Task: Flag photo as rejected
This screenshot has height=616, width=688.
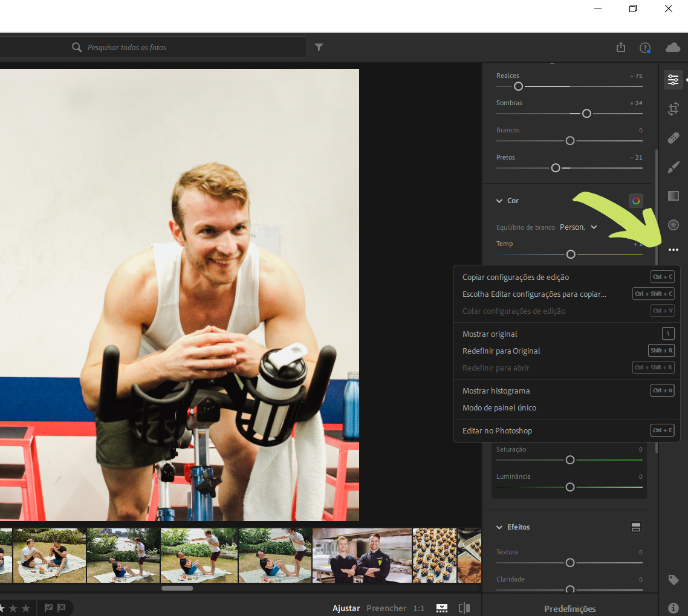Action: coord(61,608)
